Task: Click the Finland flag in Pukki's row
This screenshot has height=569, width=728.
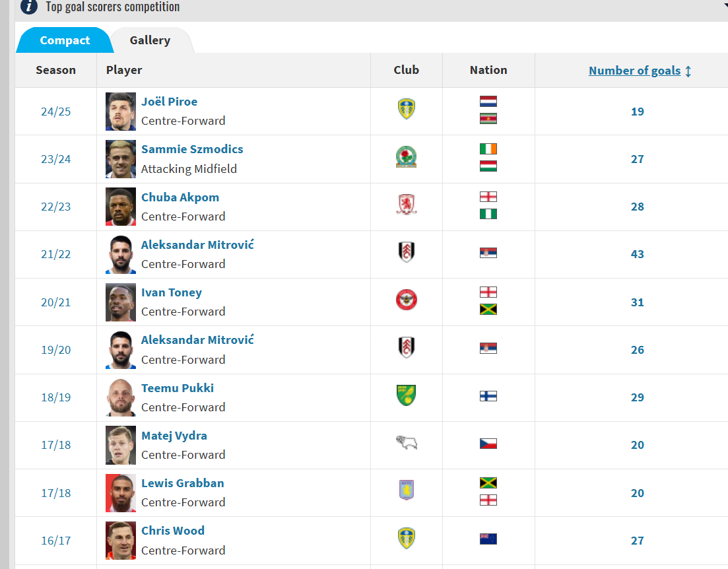Action: 488,396
